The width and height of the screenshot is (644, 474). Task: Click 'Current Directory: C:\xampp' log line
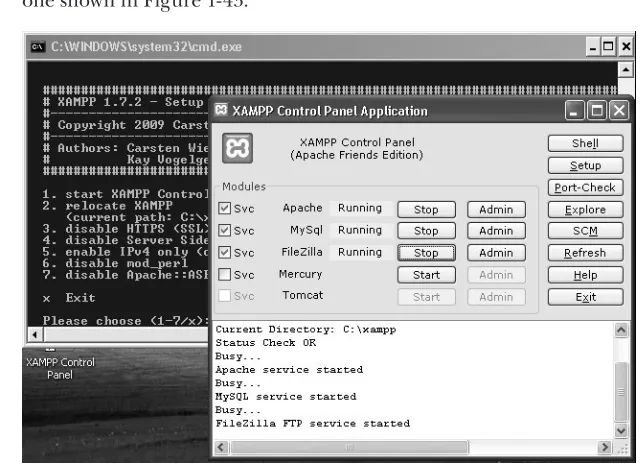[x=306, y=329]
